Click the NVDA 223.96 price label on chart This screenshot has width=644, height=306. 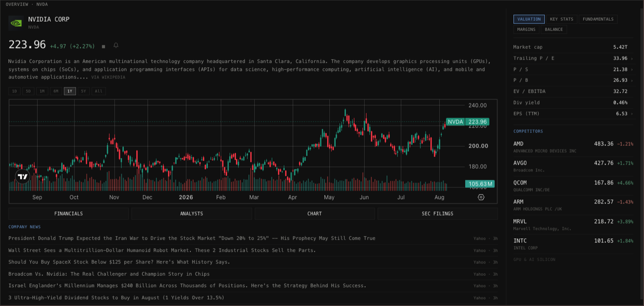click(467, 122)
